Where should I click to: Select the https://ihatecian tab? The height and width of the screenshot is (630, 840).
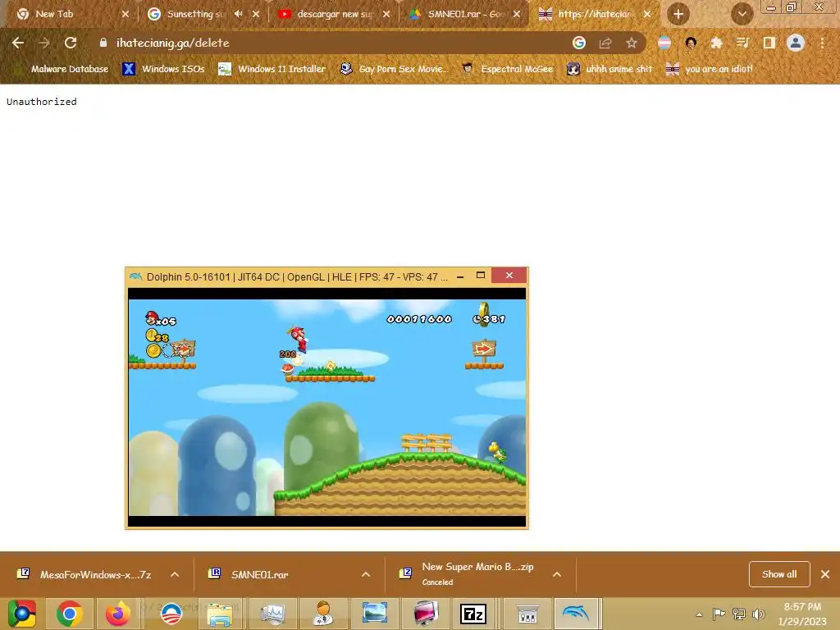[x=595, y=14]
